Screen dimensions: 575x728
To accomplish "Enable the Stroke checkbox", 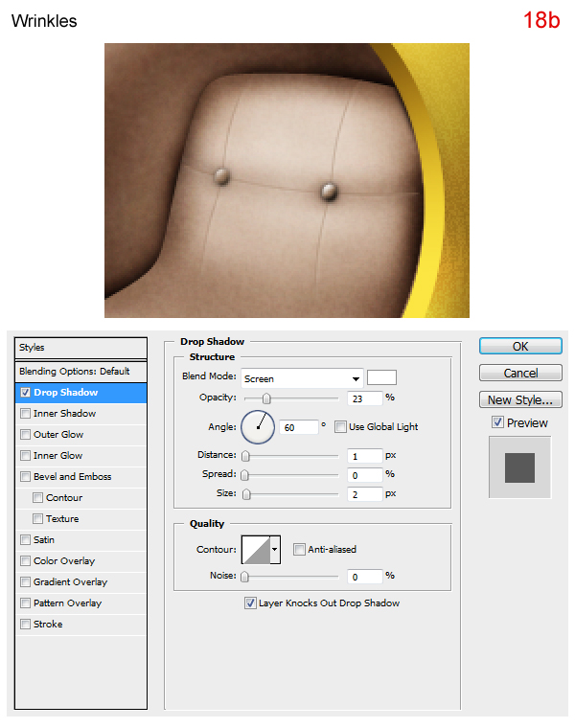I will [25, 625].
